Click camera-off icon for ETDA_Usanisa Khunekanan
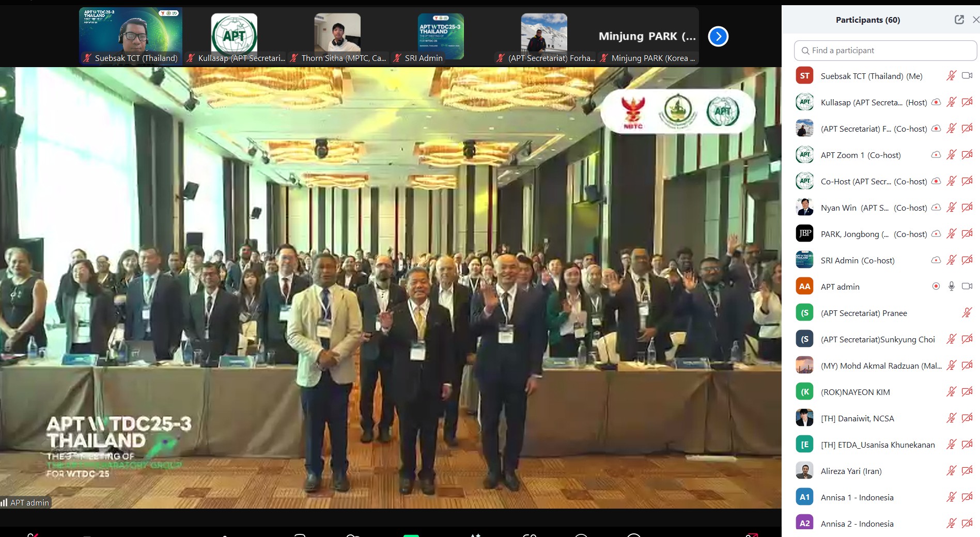Screen dimensions: 980x537 pyautogui.click(x=967, y=445)
